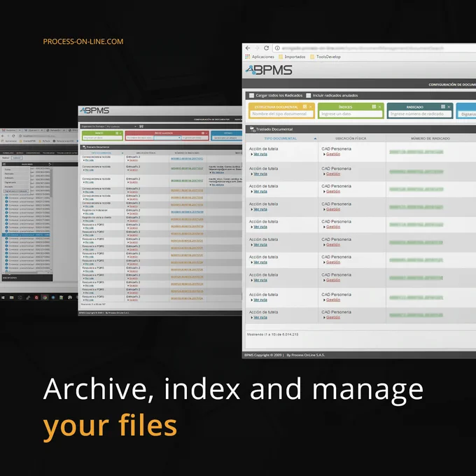
Task: Click Ubicación Física column header, front window
Action: [x=351, y=139]
